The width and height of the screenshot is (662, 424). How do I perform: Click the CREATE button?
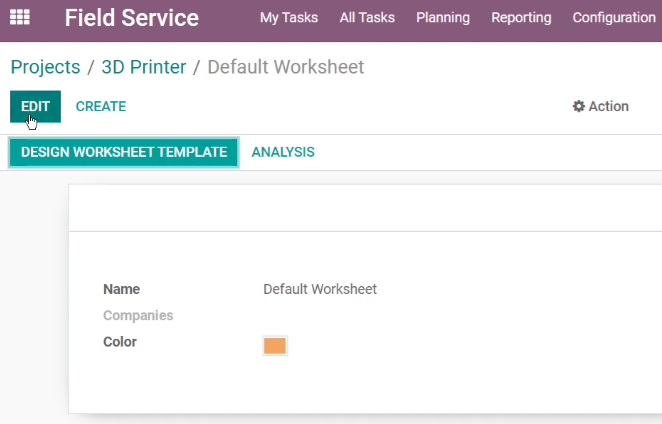(x=101, y=106)
